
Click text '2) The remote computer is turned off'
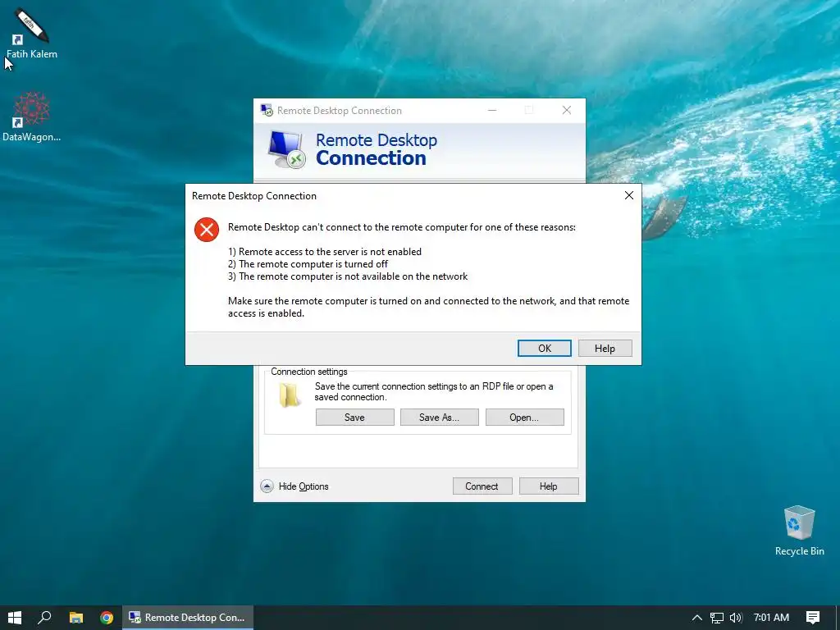point(308,264)
